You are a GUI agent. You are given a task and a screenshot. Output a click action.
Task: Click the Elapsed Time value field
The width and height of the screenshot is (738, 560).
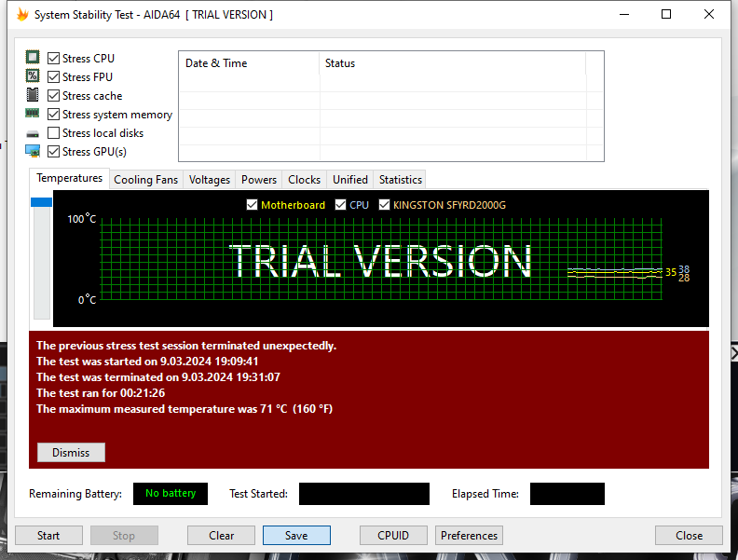tap(567, 494)
